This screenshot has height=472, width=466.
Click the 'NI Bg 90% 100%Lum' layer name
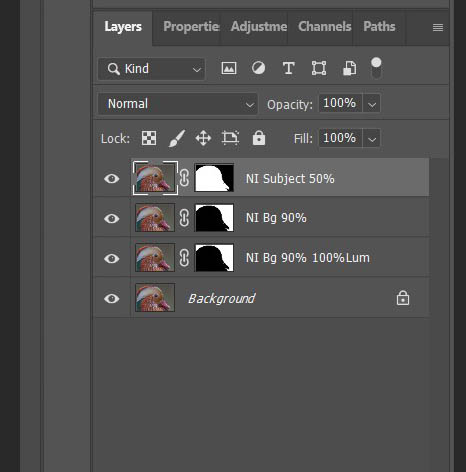click(x=307, y=258)
